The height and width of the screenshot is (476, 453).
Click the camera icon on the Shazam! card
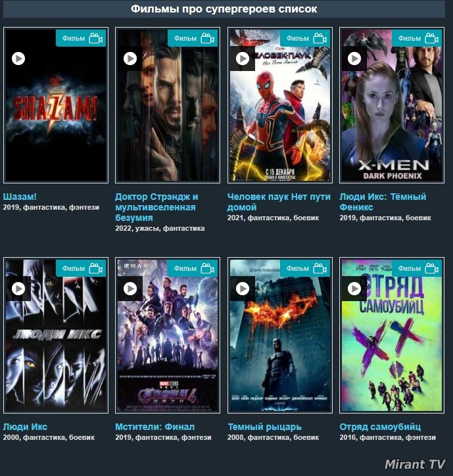click(95, 39)
